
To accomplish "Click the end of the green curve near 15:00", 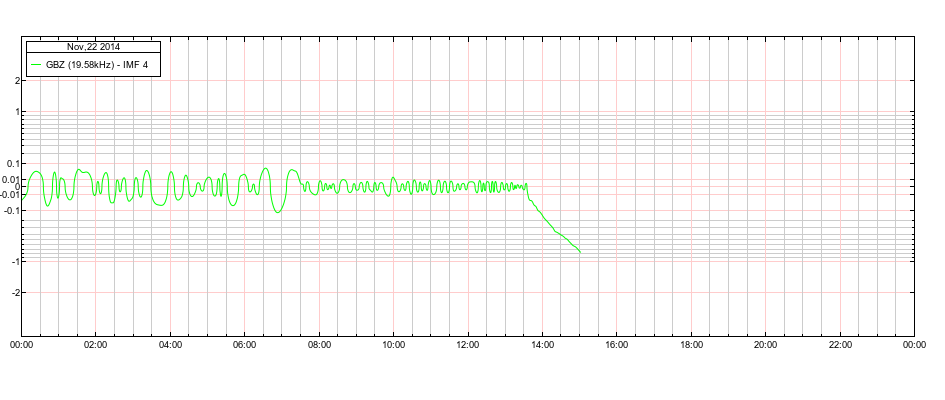I will (x=580, y=252).
